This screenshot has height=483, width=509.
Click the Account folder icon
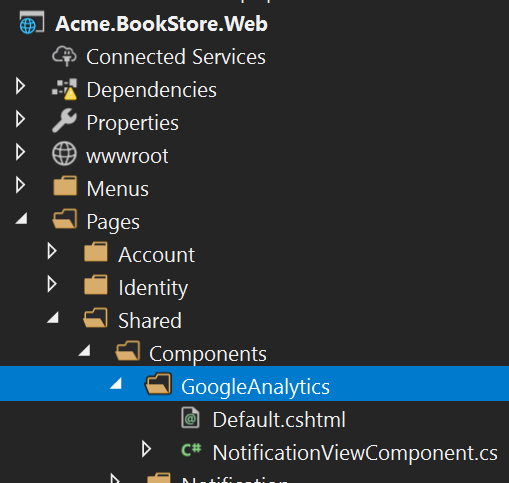click(x=96, y=252)
